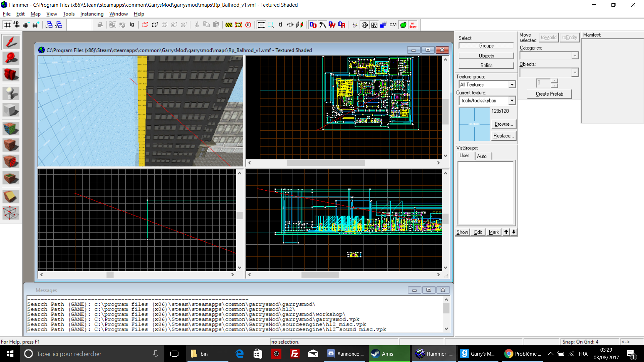
Task: Toggle Texture Lock 'tl' button
Action: click(x=280, y=25)
